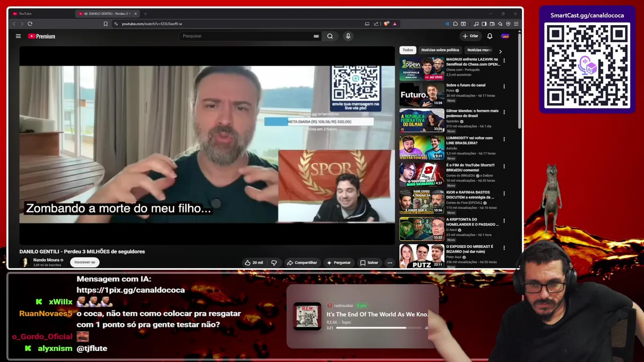644x362 pixels.
Task: Open options for EXPOSED DO MRBEAST video
Action: click(504, 248)
